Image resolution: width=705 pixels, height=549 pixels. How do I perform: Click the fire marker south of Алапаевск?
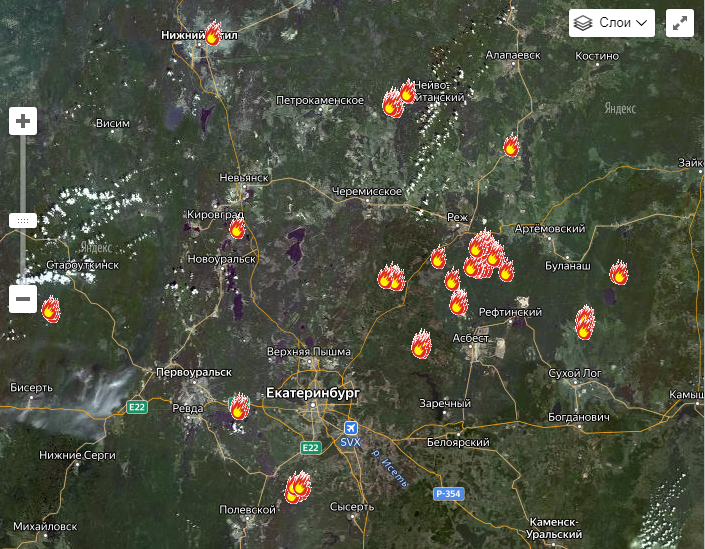tap(511, 147)
